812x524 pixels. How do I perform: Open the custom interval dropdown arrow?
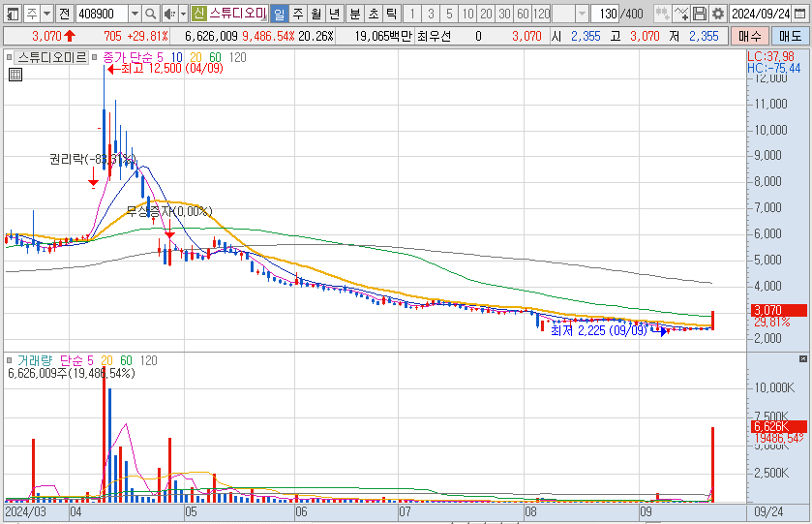tap(582, 14)
